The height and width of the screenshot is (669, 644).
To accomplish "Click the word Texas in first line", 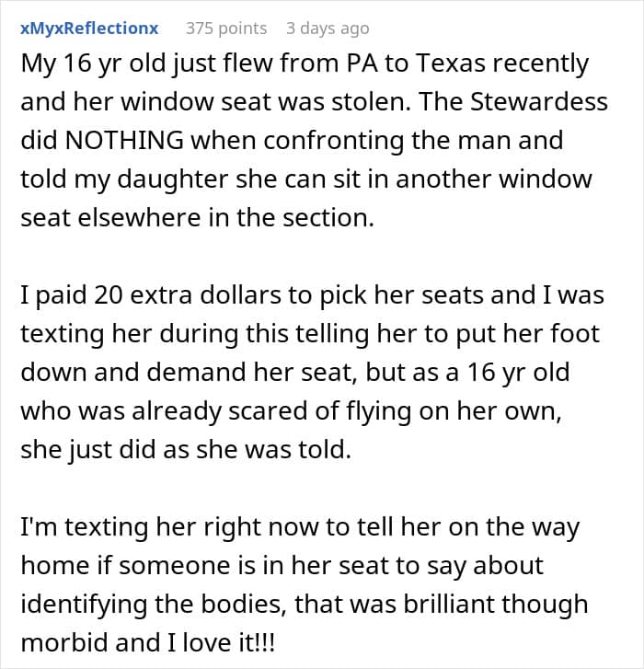I will (451, 63).
